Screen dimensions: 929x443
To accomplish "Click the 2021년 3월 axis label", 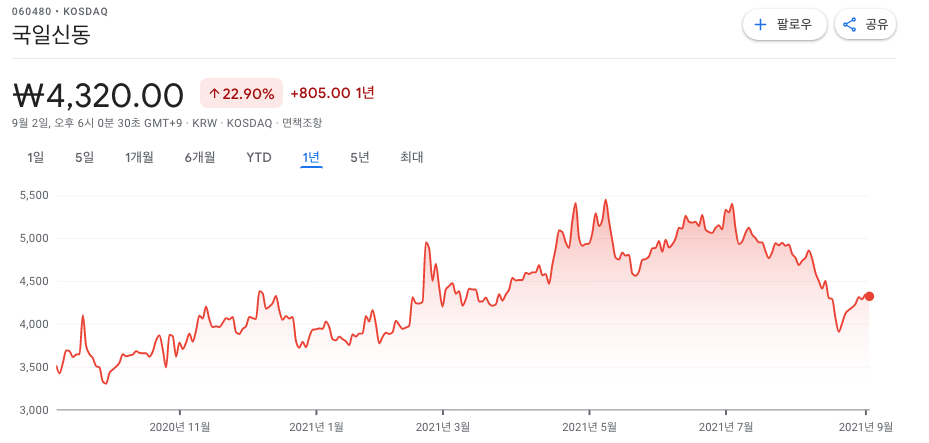I will click(443, 427).
